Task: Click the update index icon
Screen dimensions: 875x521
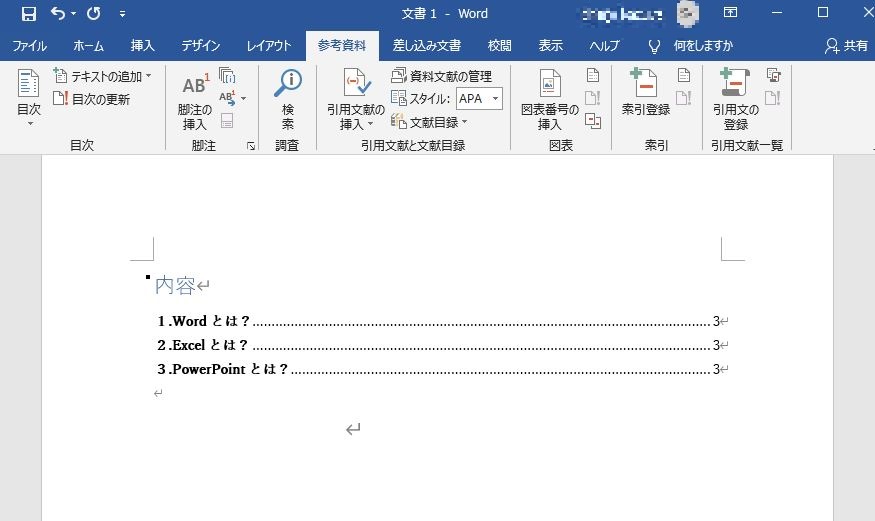Action: pos(684,98)
